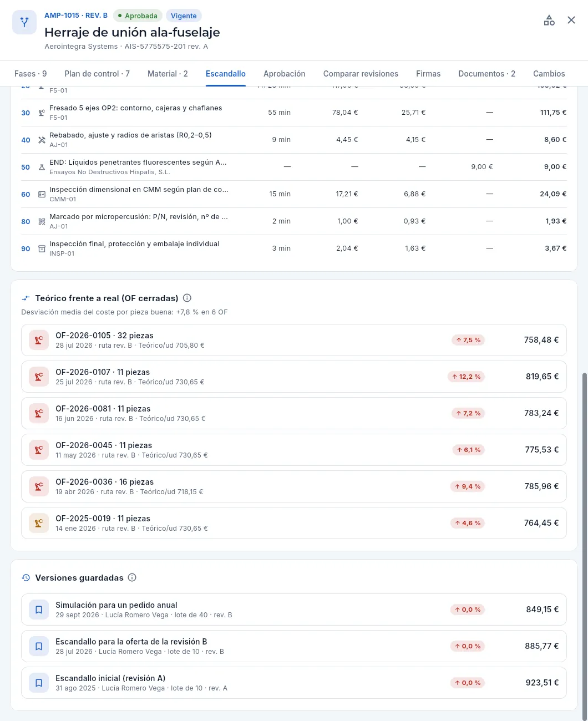Click the 12,2 % deviation badge
Image resolution: width=588 pixels, height=721 pixels.
pos(466,377)
